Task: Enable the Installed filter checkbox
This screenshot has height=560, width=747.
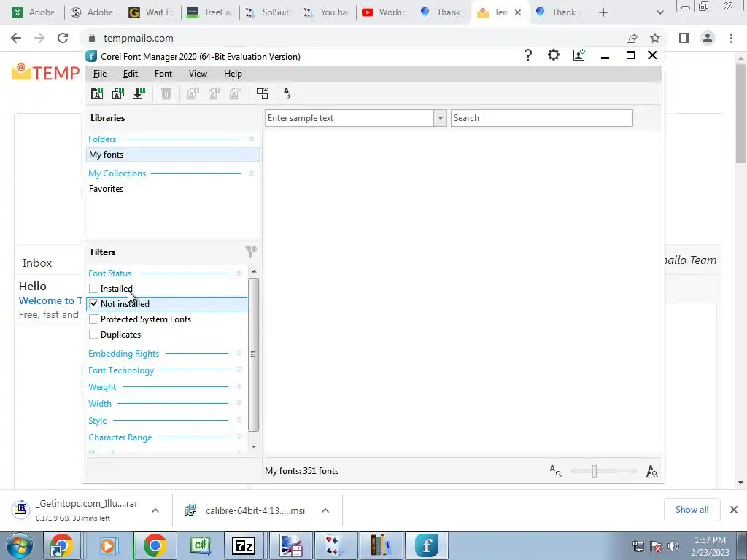Action: (94, 289)
